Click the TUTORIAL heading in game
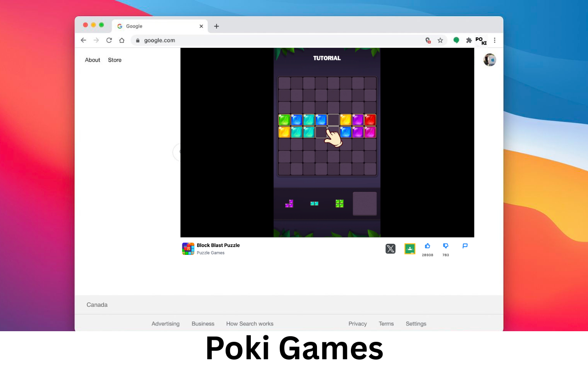The image size is (588, 368). (x=327, y=58)
